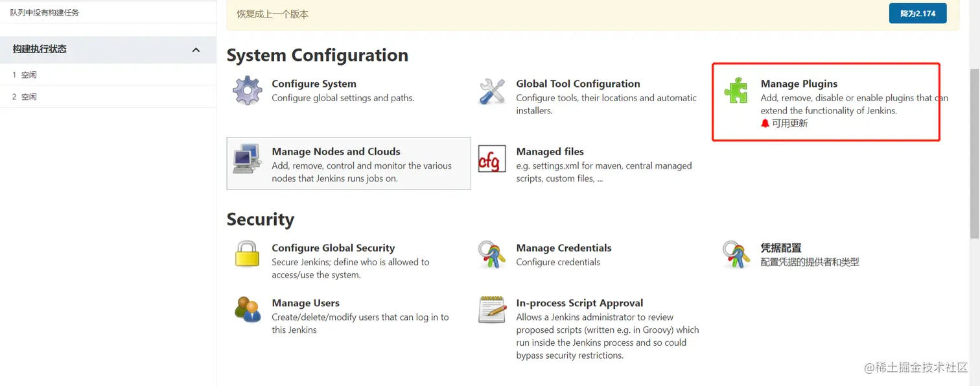
Task: Open the Global Tool Configuration link
Action: click(x=577, y=84)
